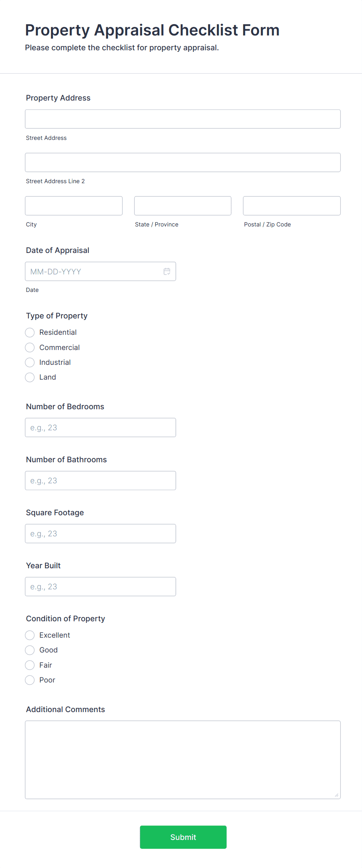
Task: Click the Postal / Zip Code field
Action: (x=291, y=205)
